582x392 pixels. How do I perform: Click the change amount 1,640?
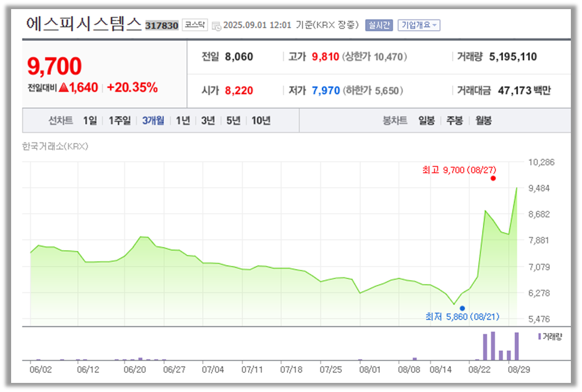83,87
